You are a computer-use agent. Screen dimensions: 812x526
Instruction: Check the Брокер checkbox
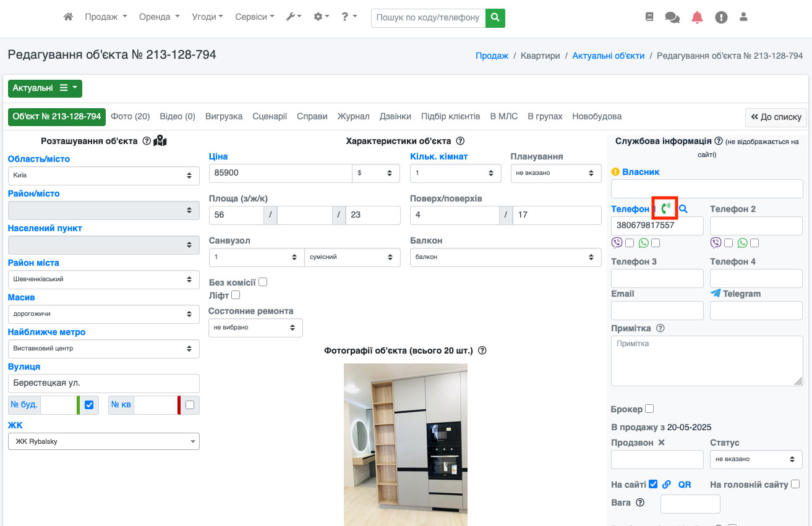649,409
